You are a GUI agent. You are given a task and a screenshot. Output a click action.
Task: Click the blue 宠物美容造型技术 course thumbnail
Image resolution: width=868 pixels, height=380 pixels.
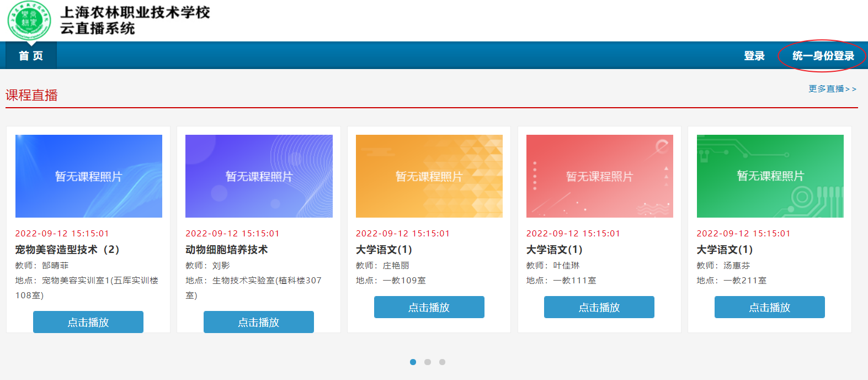coord(89,176)
